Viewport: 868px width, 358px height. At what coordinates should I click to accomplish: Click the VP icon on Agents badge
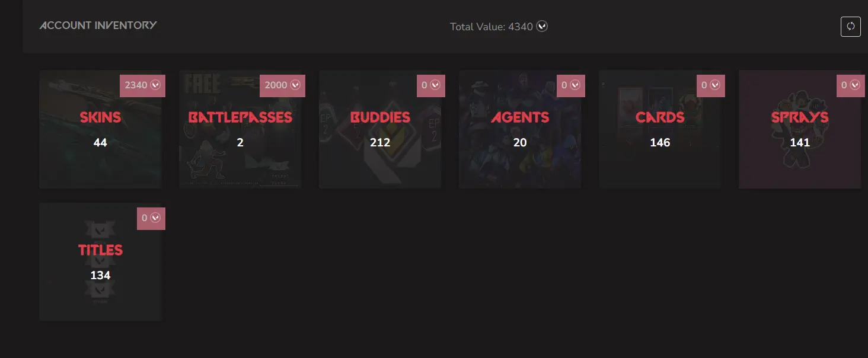tap(576, 85)
